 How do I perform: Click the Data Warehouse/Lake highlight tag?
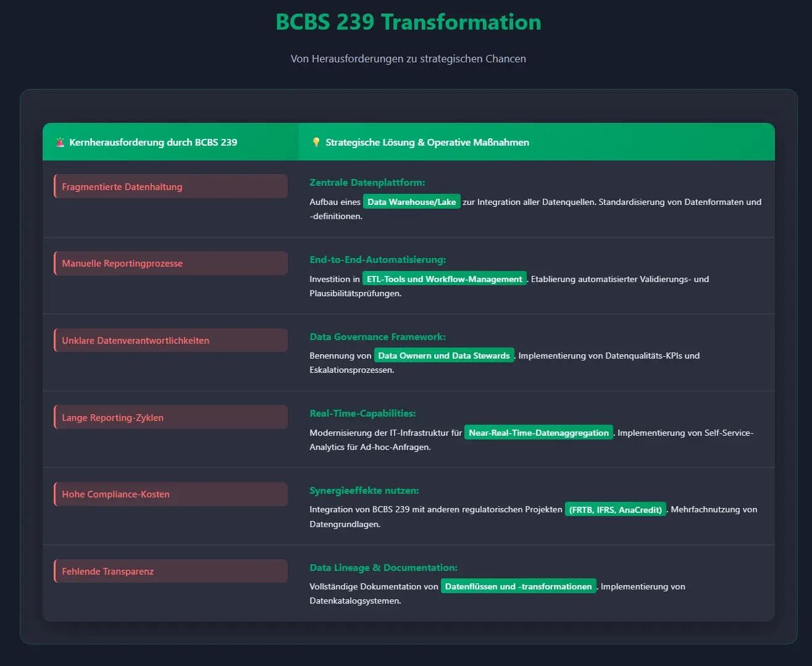(x=411, y=202)
